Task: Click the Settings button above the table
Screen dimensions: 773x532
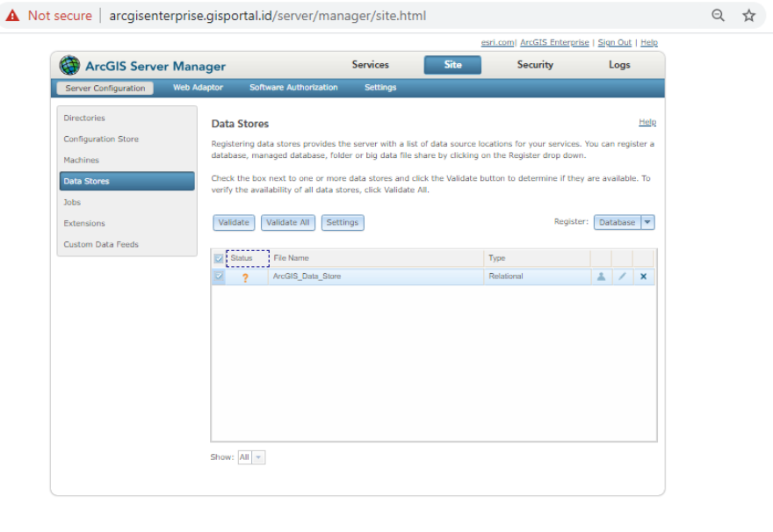Action: (343, 222)
